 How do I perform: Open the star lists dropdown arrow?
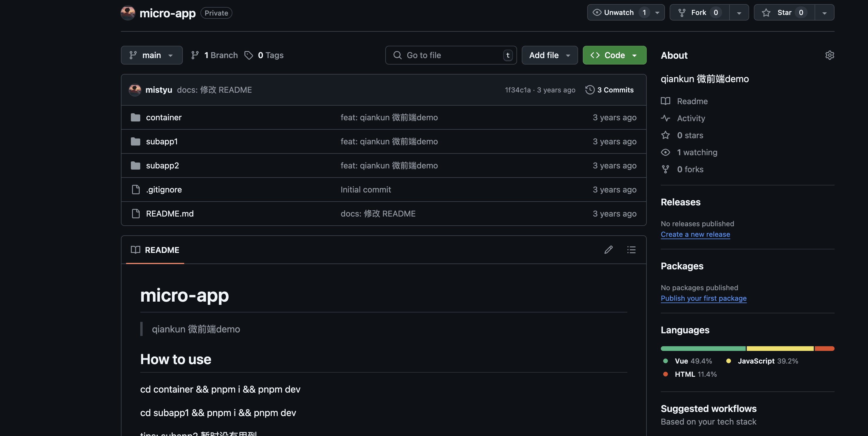(x=824, y=12)
